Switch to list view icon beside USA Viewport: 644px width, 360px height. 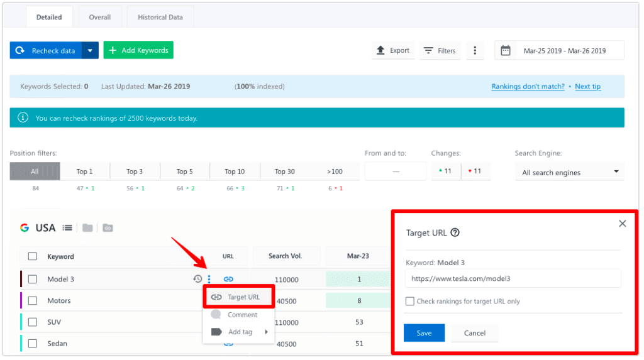point(67,228)
